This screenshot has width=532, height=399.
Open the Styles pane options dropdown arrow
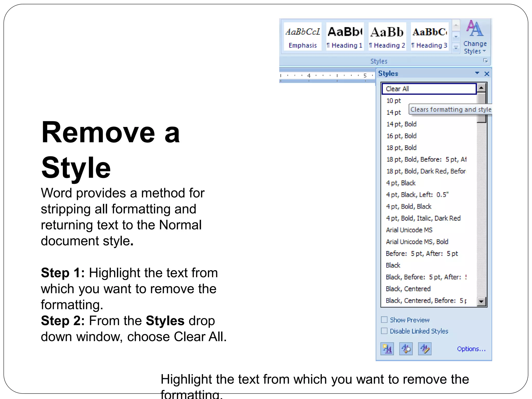click(x=477, y=73)
